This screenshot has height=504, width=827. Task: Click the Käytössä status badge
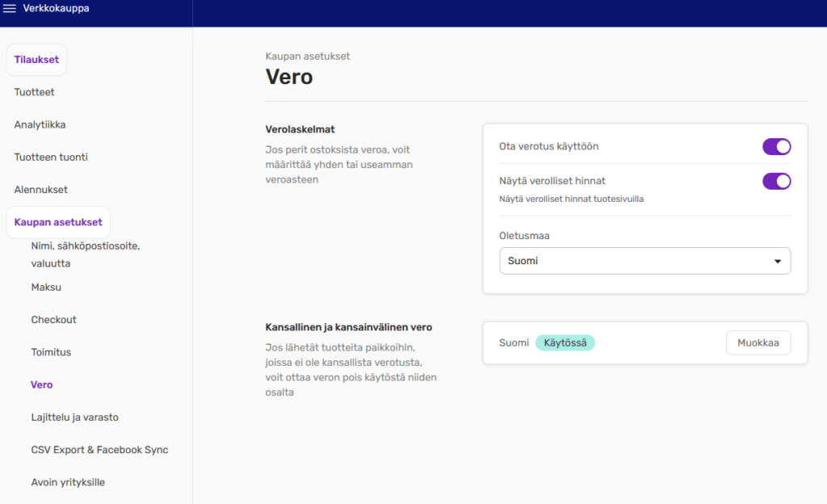coord(565,342)
